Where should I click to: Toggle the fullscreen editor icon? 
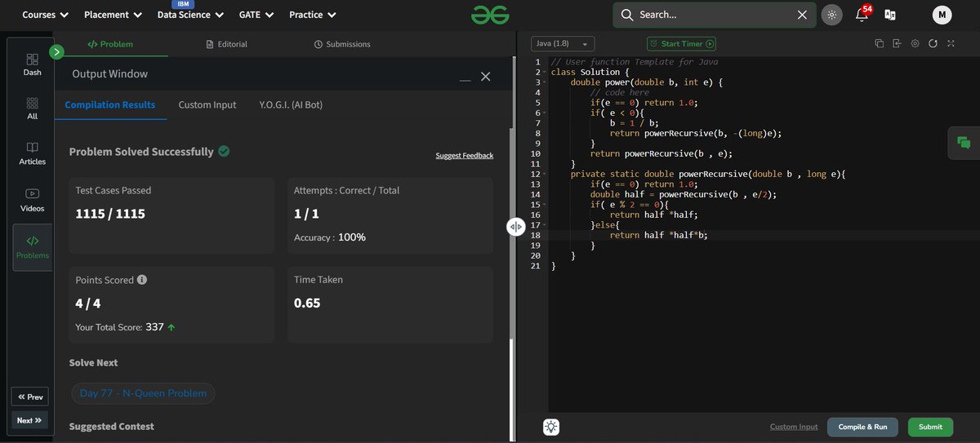pyautogui.click(x=951, y=44)
